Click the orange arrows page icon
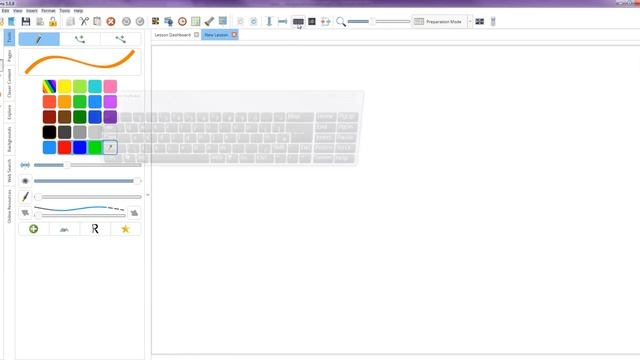This screenshot has height=360, width=640. click(x=325, y=21)
